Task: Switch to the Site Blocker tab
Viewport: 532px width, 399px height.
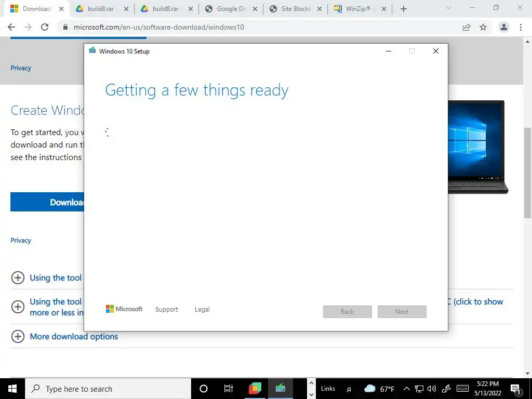Action: point(295,9)
